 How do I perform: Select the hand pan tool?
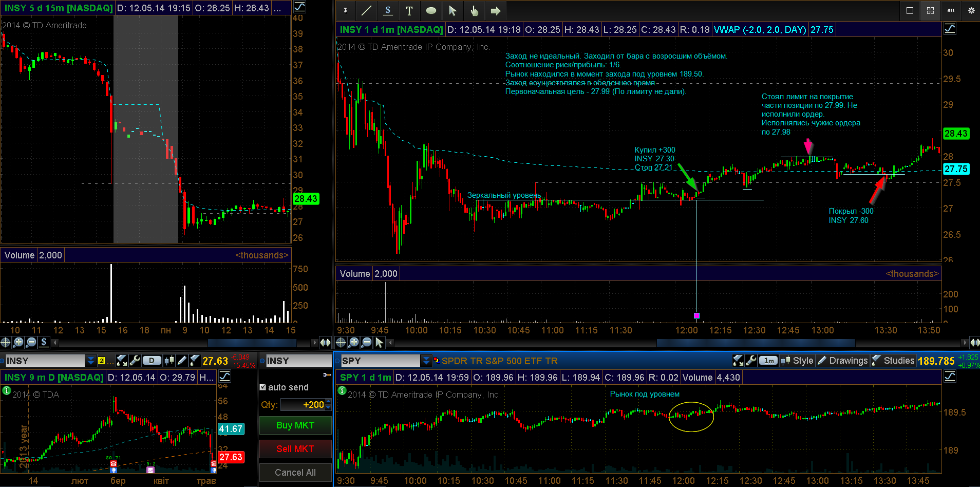pos(474,10)
